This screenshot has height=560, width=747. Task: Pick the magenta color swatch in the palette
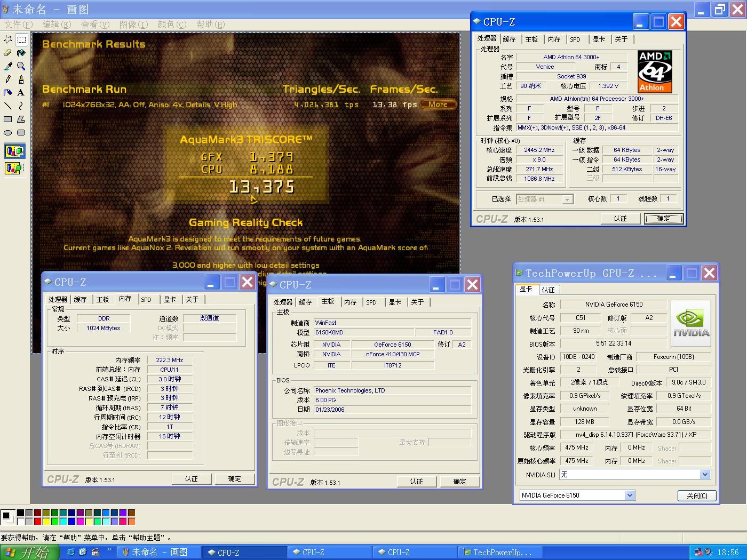80,521
